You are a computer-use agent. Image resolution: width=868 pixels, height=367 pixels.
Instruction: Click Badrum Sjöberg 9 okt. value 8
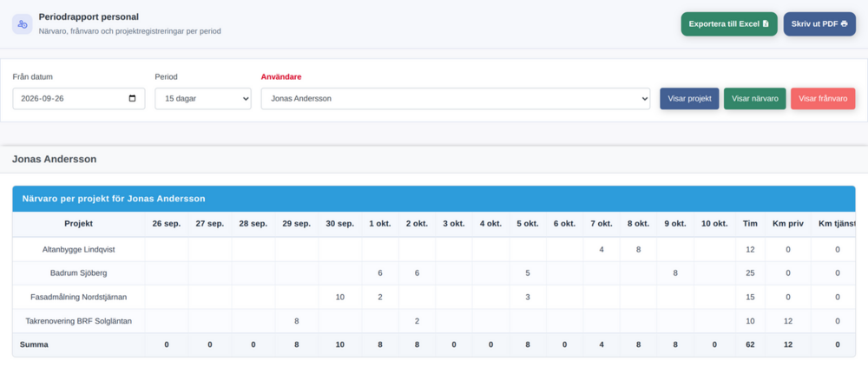pyautogui.click(x=674, y=273)
